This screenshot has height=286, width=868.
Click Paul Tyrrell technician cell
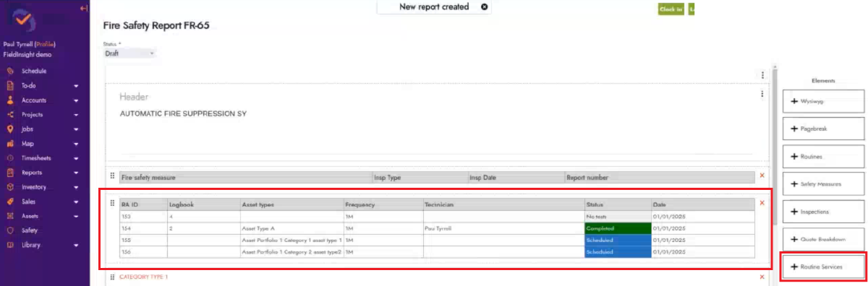503,228
